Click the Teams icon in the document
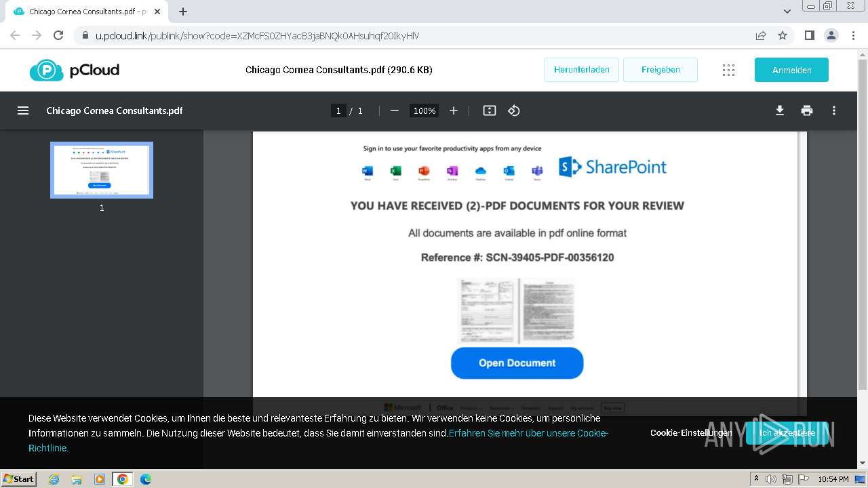The height and width of the screenshot is (488, 868). (x=537, y=171)
